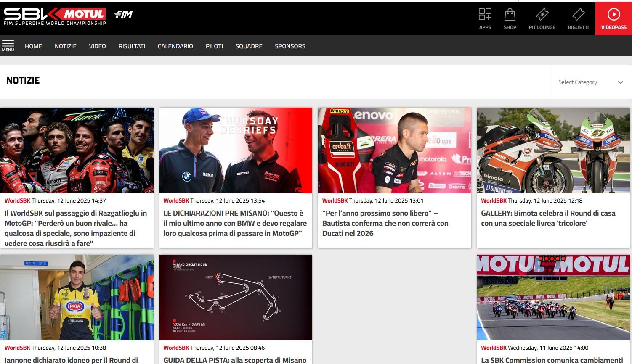Click the riders group photo thumbnail
Image resolution: width=632 pixels, height=364 pixels.
click(x=77, y=150)
